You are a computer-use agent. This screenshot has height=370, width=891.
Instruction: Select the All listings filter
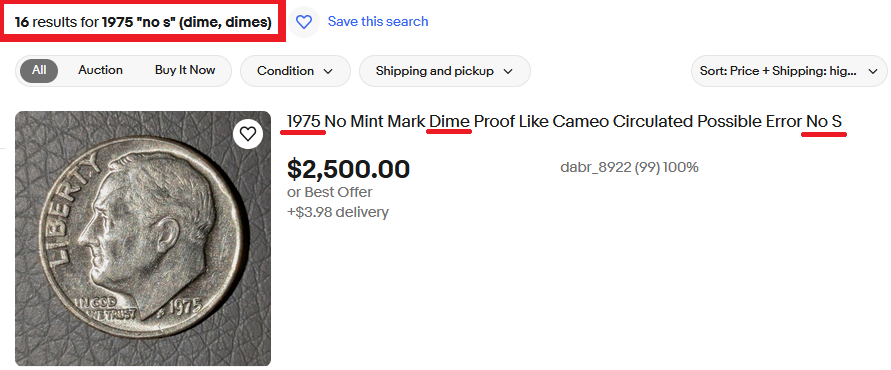point(39,70)
